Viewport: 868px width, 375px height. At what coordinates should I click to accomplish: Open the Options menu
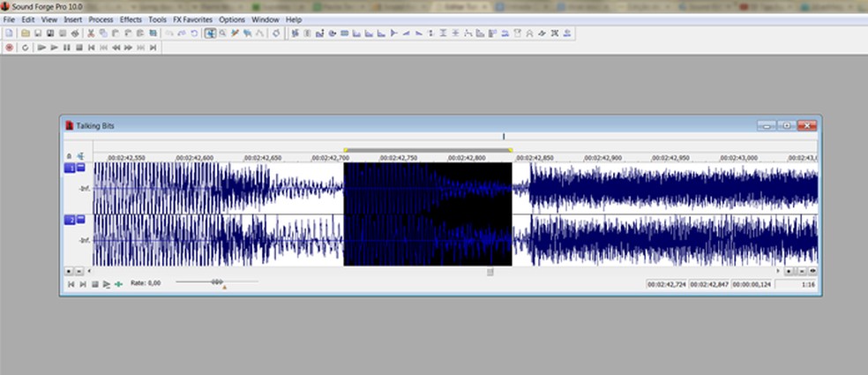coord(232,19)
